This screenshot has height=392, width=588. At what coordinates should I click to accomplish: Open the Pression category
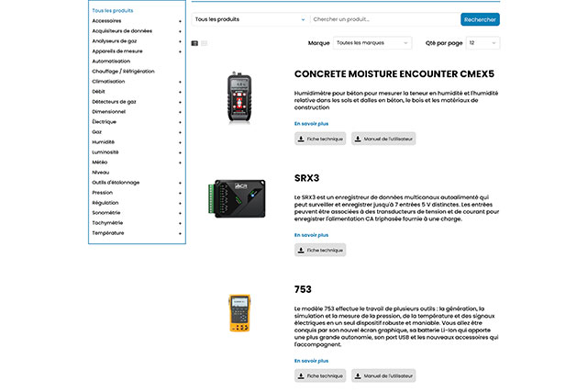click(103, 193)
